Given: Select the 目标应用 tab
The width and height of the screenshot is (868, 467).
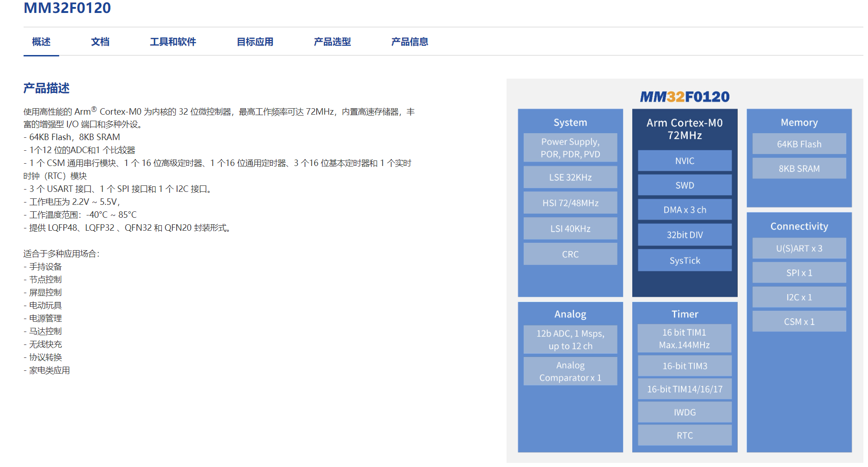Looking at the screenshot, I should click(255, 42).
